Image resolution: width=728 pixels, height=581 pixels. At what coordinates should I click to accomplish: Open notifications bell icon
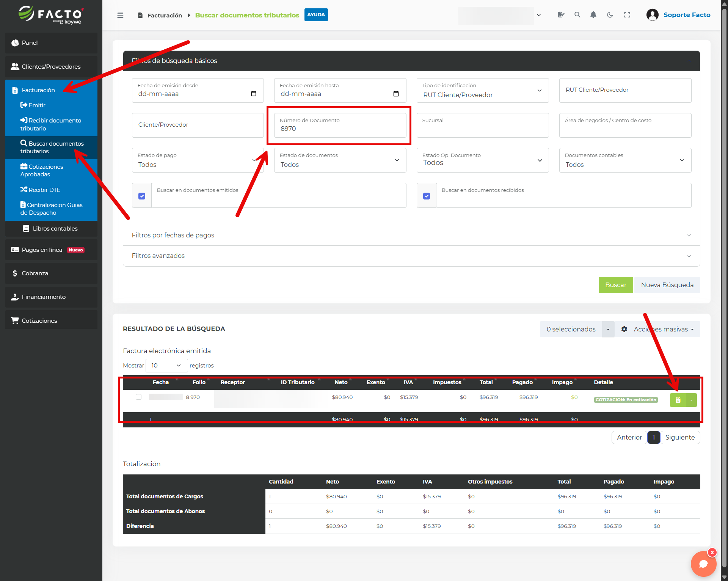click(593, 15)
